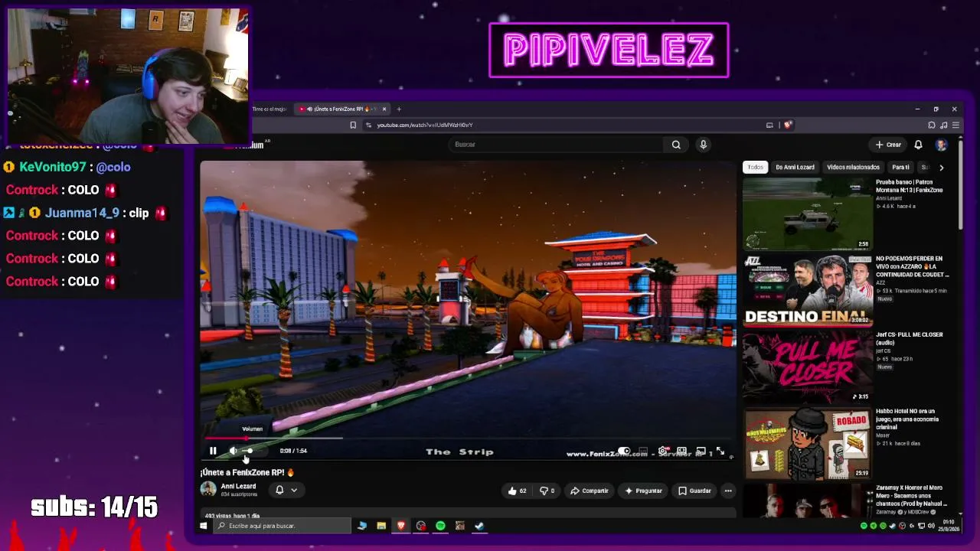Open the PULL ME CLOSER video thumbnail
Image resolution: width=980 pixels, height=551 pixels.
pyautogui.click(x=808, y=367)
